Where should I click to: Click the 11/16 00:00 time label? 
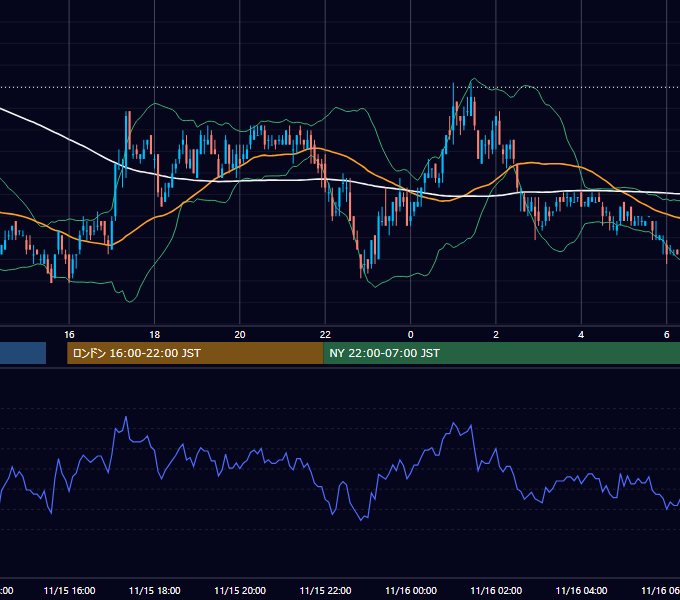point(411,590)
